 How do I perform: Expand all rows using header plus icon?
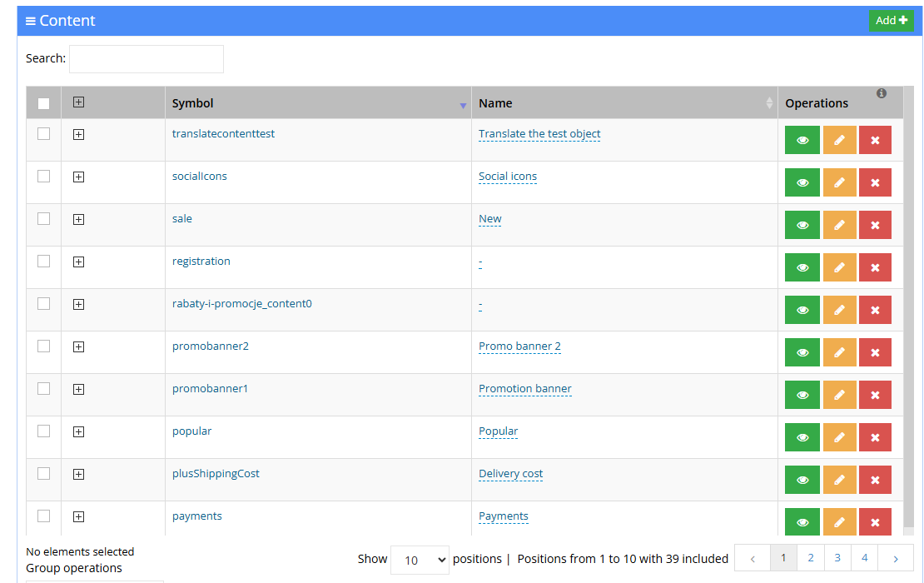[78, 102]
